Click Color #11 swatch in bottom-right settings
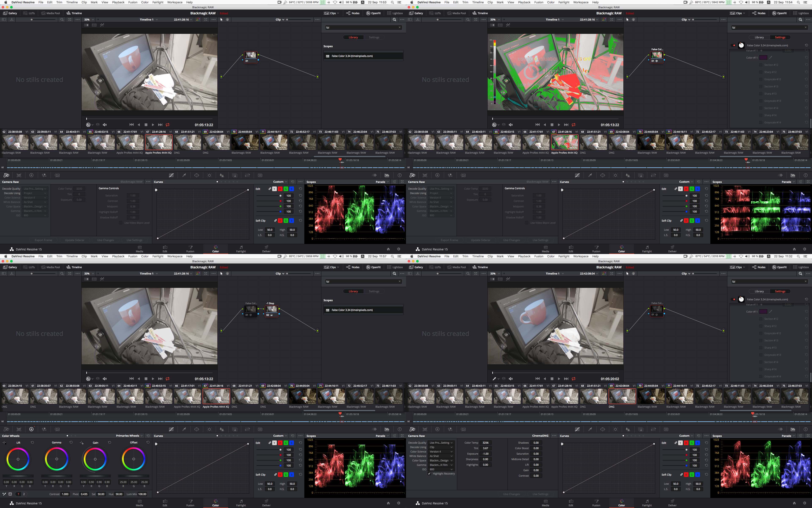 [x=763, y=311]
